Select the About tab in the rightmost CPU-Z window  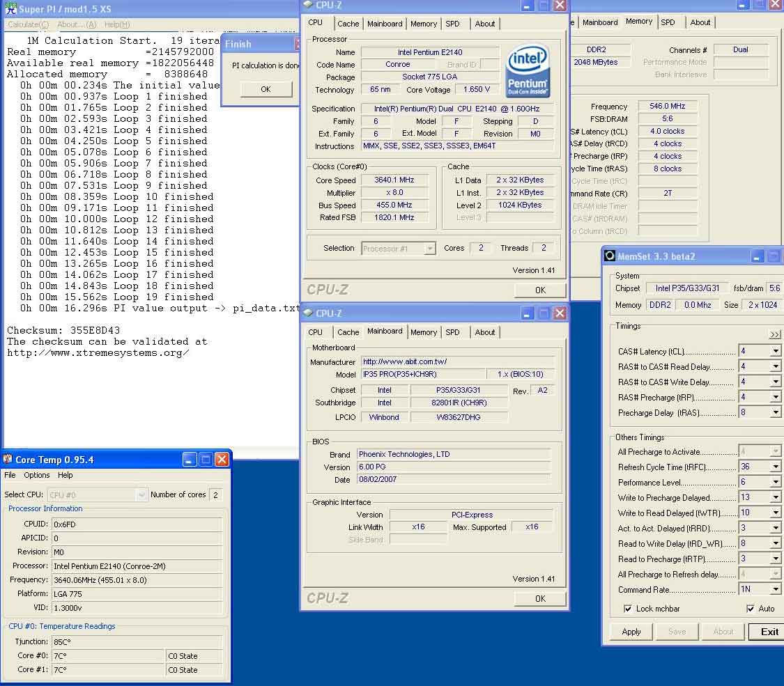click(x=700, y=22)
